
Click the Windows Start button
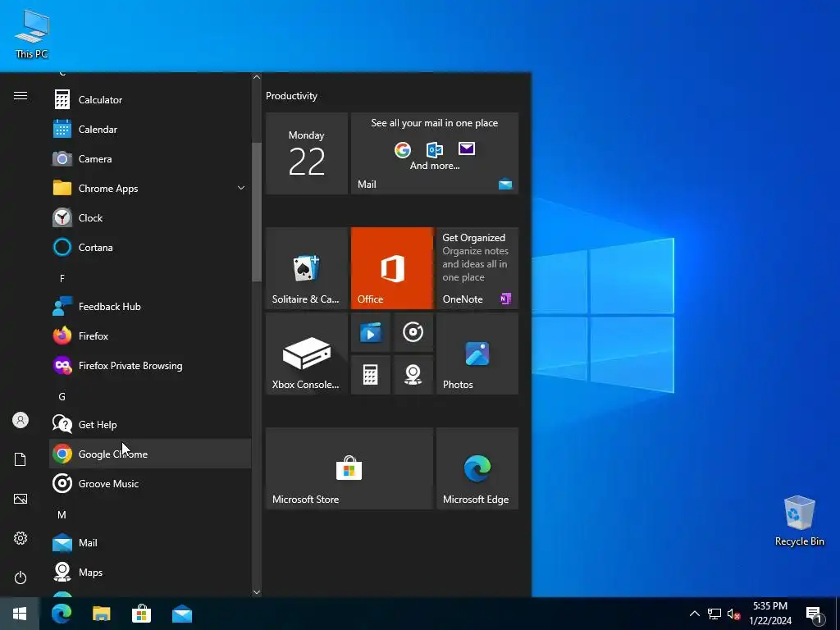(x=20, y=614)
